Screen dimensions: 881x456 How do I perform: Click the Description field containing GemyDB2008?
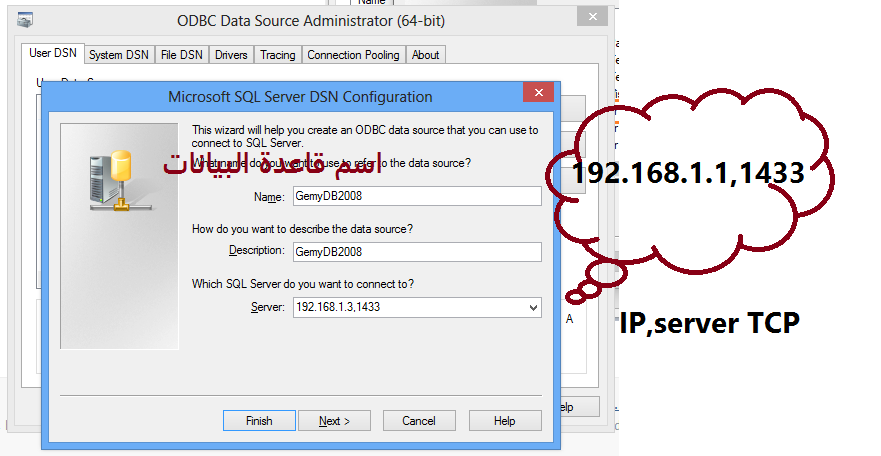point(417,252)
